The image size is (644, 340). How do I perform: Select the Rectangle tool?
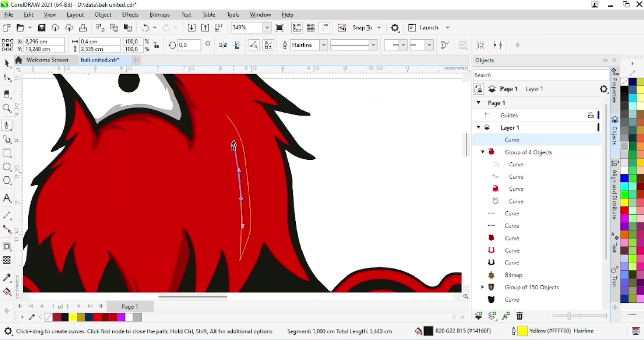click(x=7, y=153)
